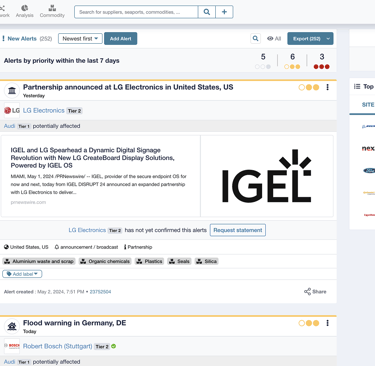Open the Commodity view icon
This screenshot has width=375, height=366.
(52, 8)
